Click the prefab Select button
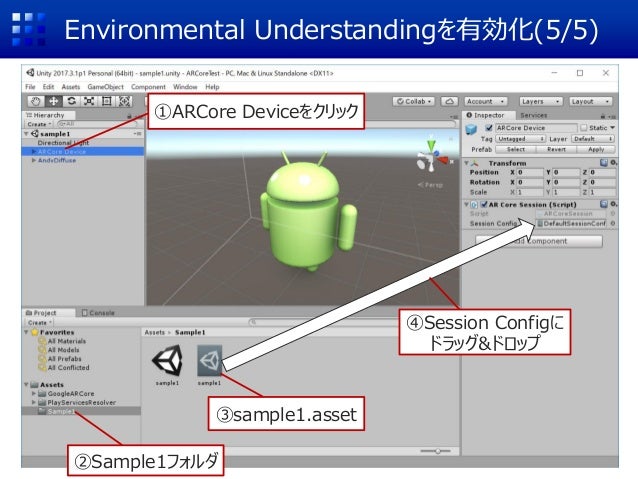The height and width of the screenshot is (479, 638). (x=516, y=149)
